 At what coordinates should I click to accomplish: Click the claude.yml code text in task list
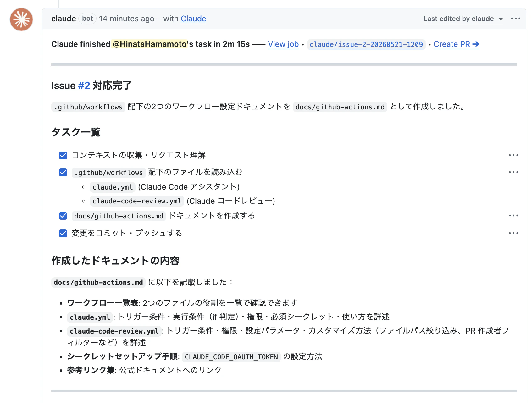(113, 187)
